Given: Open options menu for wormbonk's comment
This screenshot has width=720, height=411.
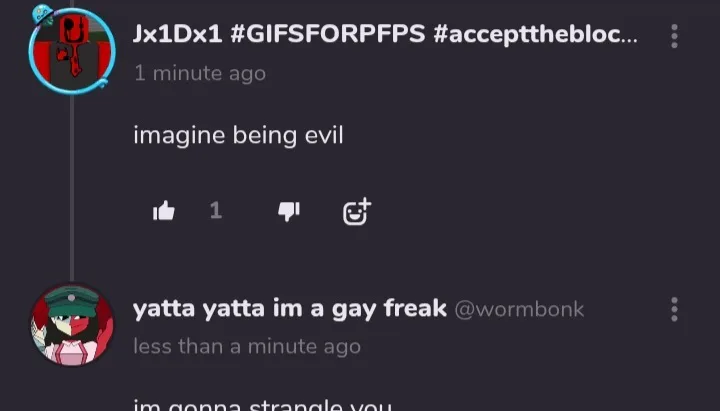Looking at the screenshot, I should point(674,309).
